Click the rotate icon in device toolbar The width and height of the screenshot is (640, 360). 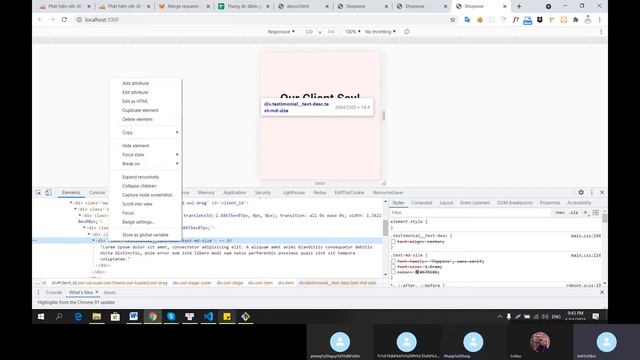[407, 31]
